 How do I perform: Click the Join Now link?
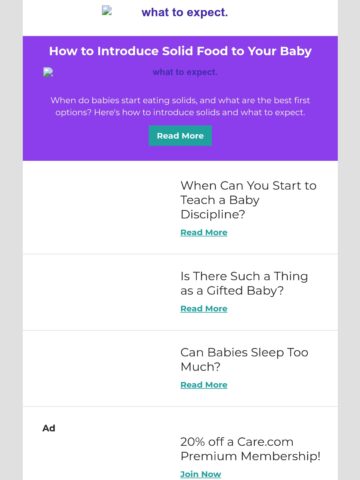[201, 474]
